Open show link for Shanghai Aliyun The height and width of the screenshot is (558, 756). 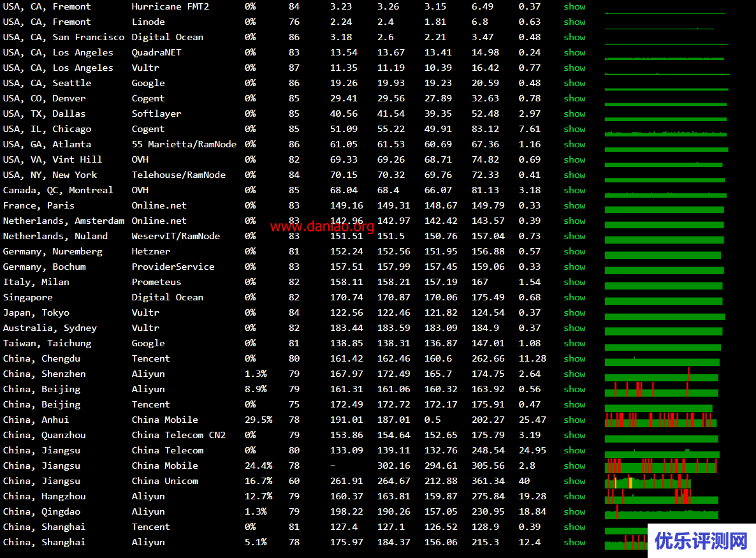[574, 543]
